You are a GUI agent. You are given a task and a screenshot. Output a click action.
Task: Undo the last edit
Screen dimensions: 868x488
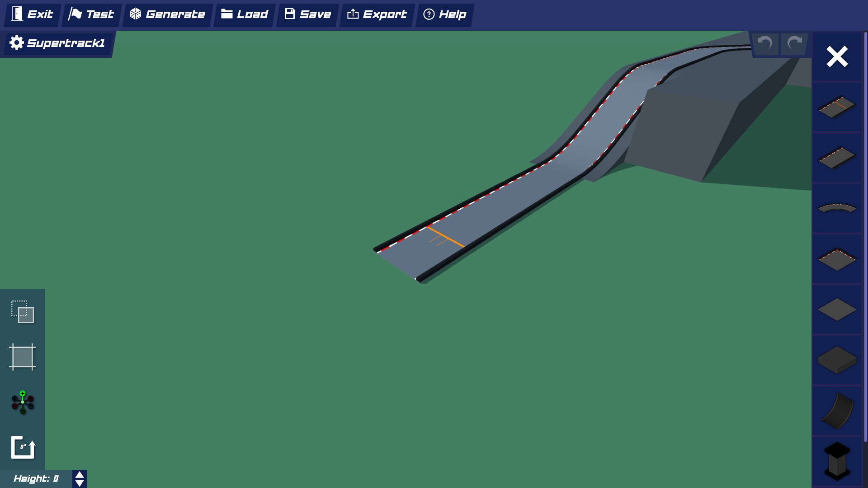pyautogui.click(x=764, y=43)
